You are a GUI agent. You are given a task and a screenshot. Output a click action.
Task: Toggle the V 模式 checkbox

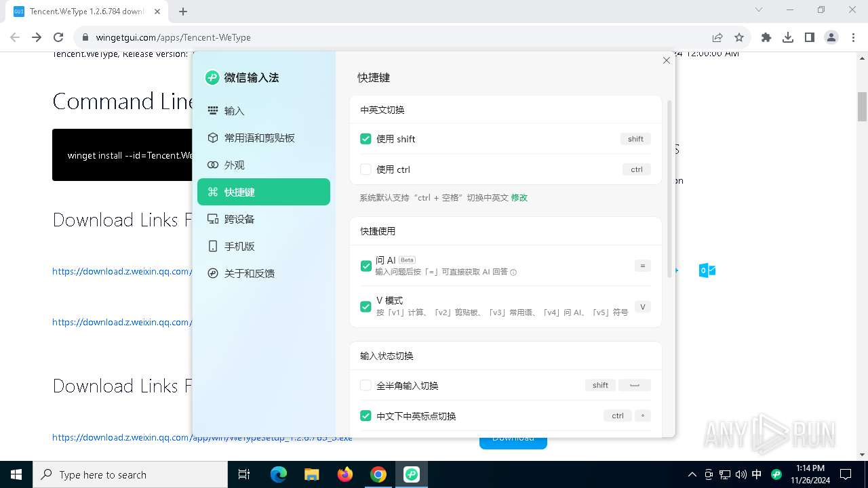click(366, 306)
